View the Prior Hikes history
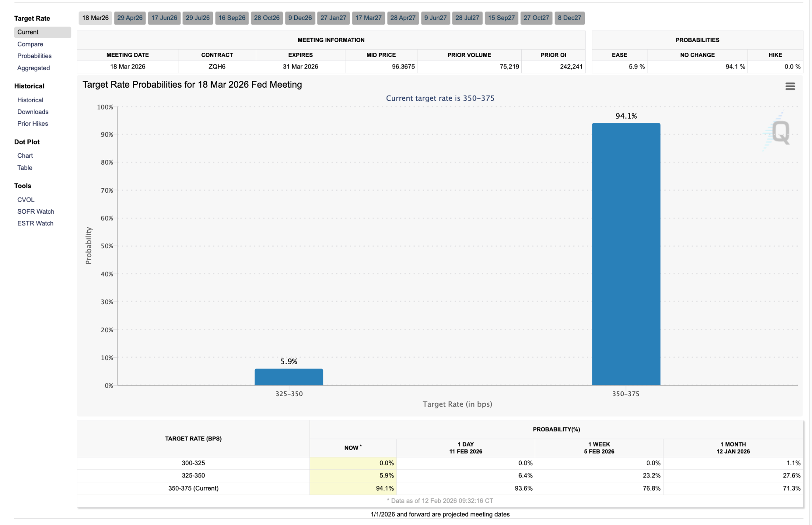812x525 pixels. (32, 123)
